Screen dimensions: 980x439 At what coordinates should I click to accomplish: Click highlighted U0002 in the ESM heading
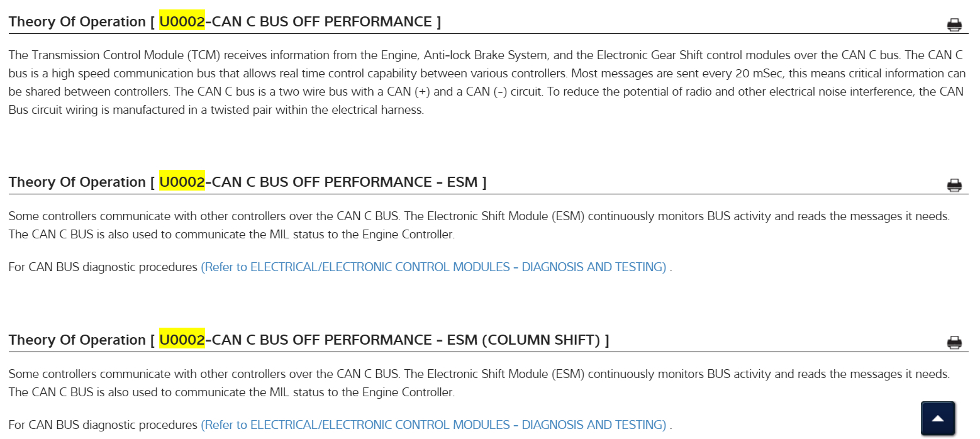click(182, 182)
